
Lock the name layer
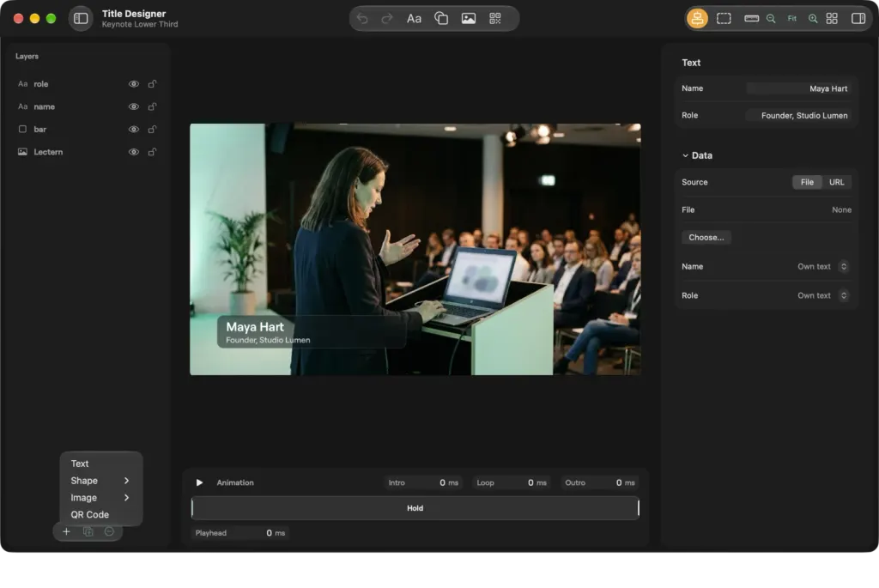(152, 106)
